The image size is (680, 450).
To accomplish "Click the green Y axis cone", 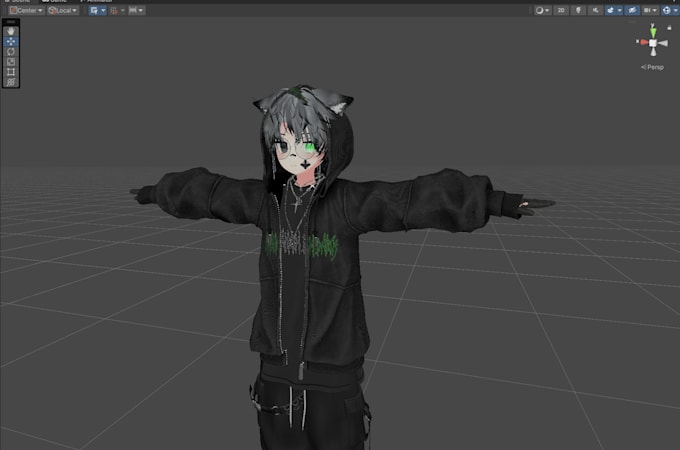I will click(653, 32).
